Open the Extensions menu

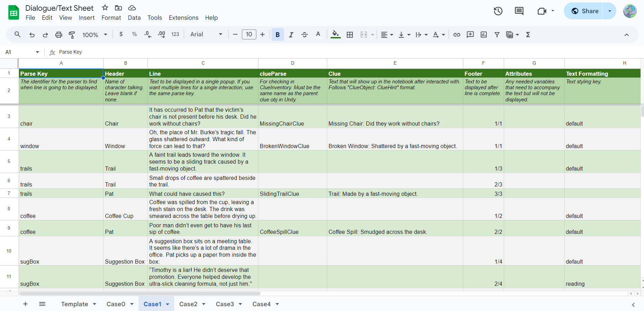pyautogui.click(x=183, y=18)
